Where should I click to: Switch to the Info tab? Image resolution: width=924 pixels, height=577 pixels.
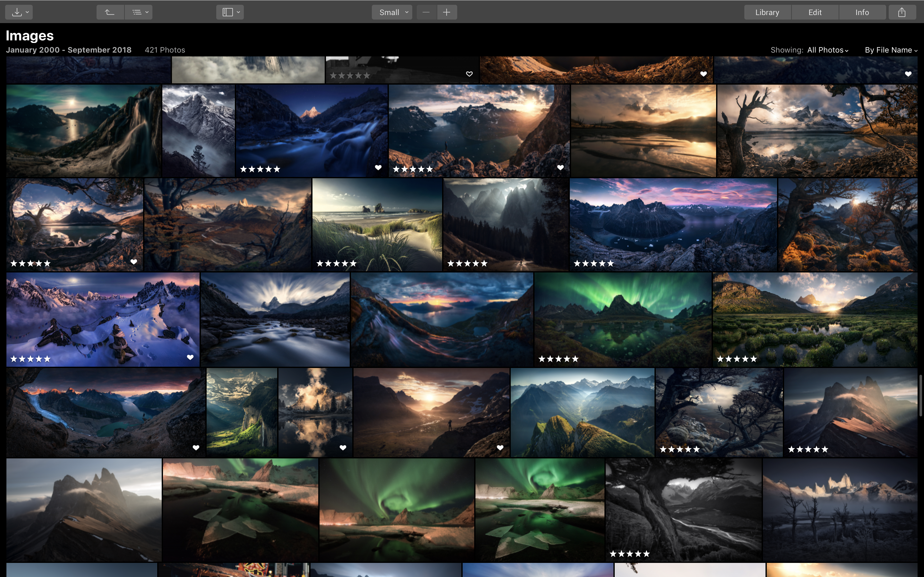(x=862, y=12)
